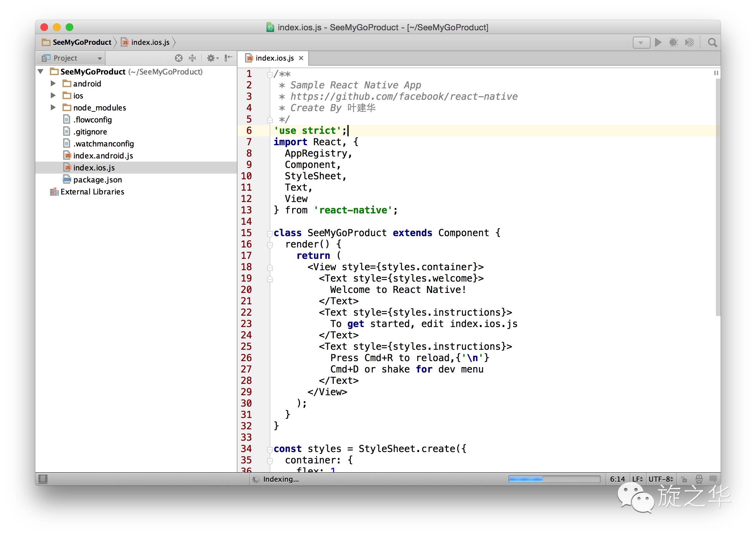Viewport: 756px width, 536px height.
Task: Expand the android folder
Action: pos(53,84)
